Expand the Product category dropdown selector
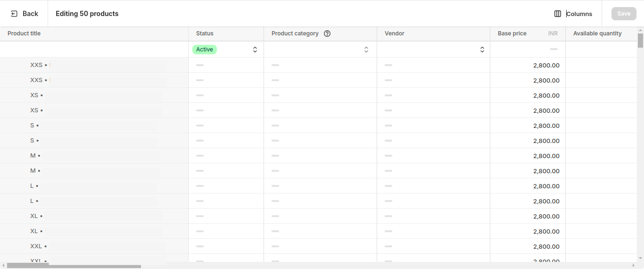The width and height of the screenshot is (644, 269). point(366,50)
